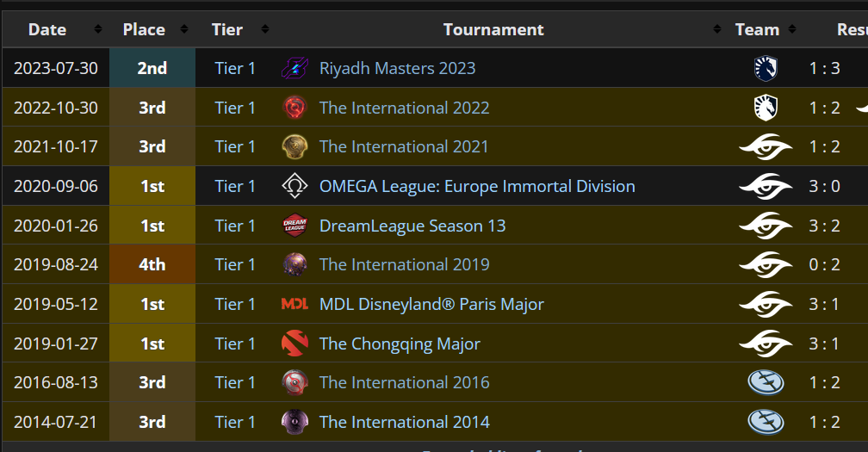Image resolution: width=868 pixels, height=452 pixels.
Task: Sort table by Place column arrows
Action: tap(182, 29)
